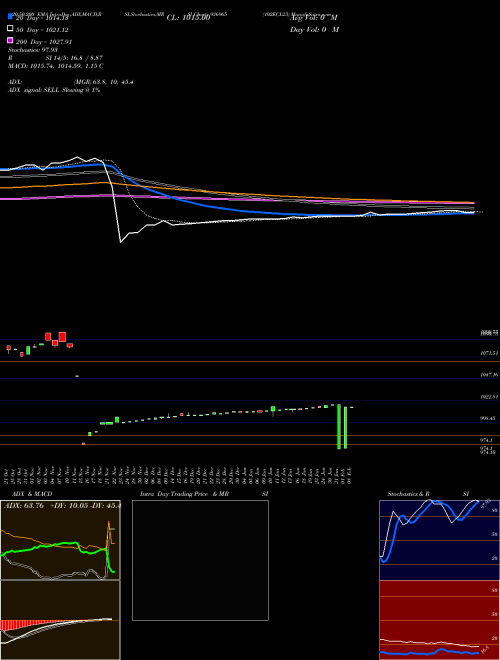Click the magenta 200 Day legend swatch

click(x=10, y=40)
